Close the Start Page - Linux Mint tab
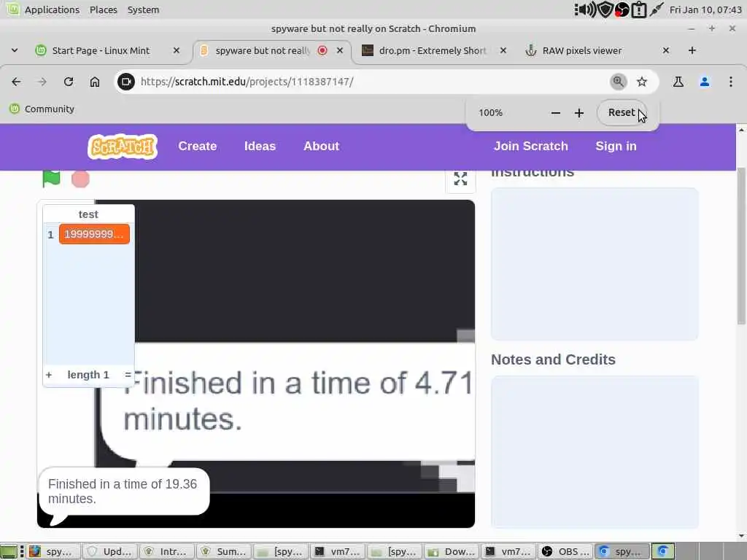The image size is (747, 560). [x=177, y=50]
